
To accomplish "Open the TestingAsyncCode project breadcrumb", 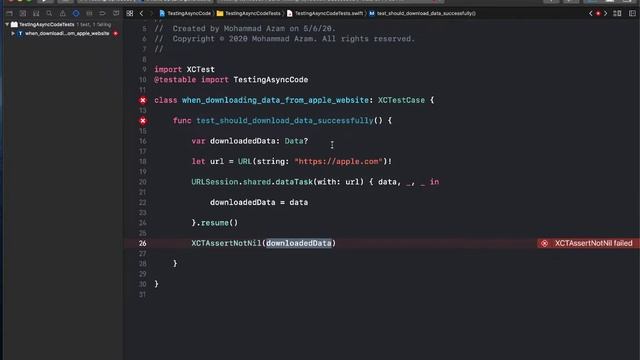I will click(x=185, y=13).
